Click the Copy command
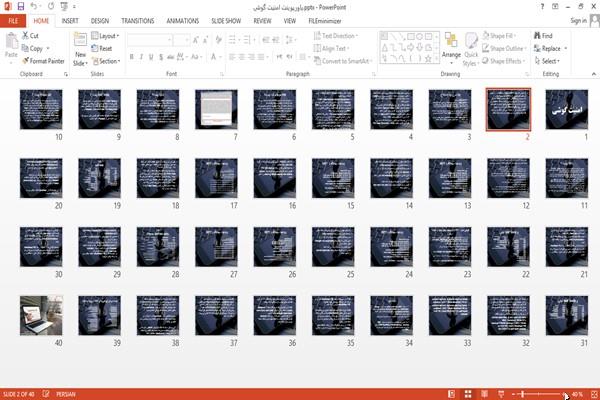This screenshot has height=400, width=600. (32, 48)
